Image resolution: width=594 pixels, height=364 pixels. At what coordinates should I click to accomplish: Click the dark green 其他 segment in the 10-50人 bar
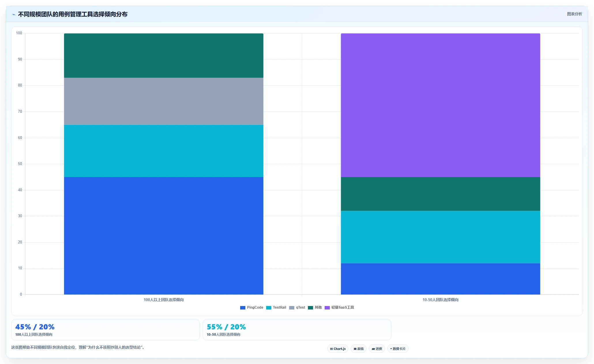440,194
